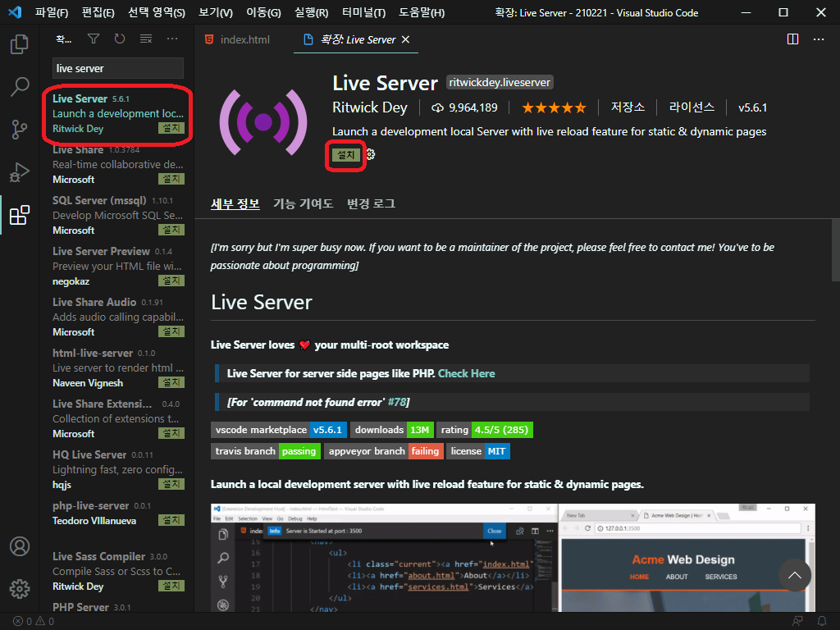840x630 pixels.
Task: Click the license MIT badge
Action: click(478, 451)
